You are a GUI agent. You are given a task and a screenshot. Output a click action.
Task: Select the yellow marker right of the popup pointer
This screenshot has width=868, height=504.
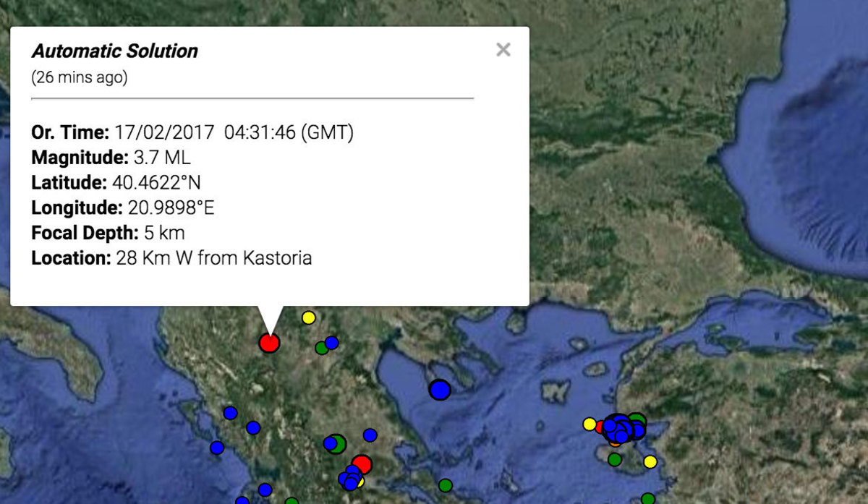point(309,317)
